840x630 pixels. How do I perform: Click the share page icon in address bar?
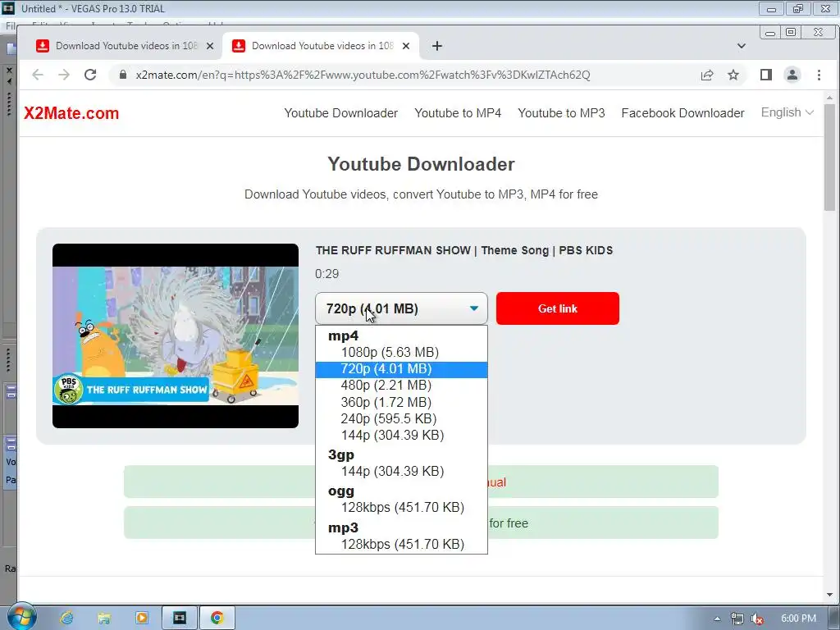pyautogui.click(x=707, y=75)
